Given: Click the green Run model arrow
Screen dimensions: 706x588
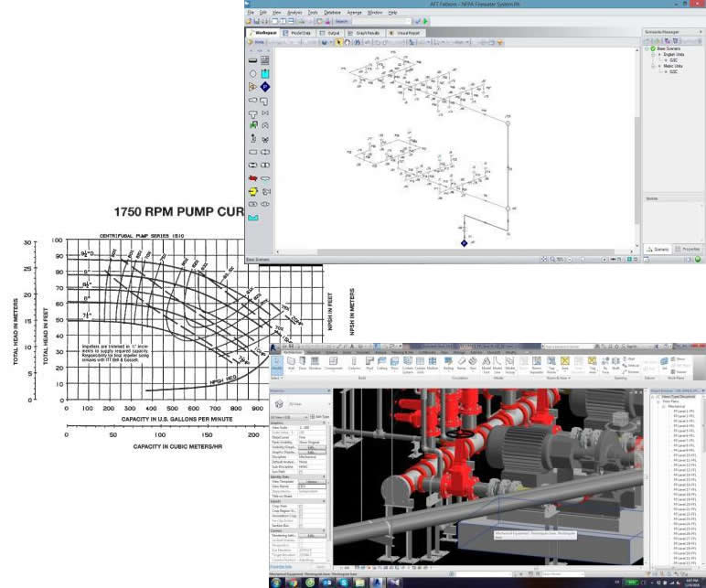Looking at the screenshot, I should click(x=425, y=20).
